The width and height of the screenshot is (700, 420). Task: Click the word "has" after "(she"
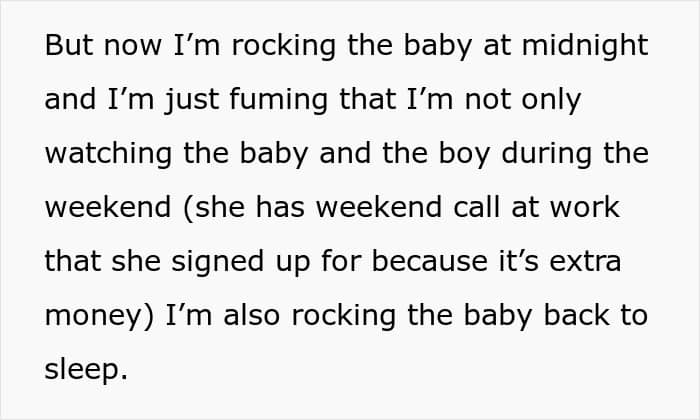coord(280,207)
